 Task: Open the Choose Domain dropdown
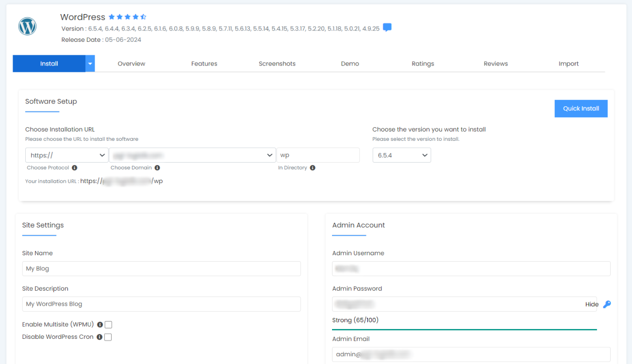coord(192,155)
